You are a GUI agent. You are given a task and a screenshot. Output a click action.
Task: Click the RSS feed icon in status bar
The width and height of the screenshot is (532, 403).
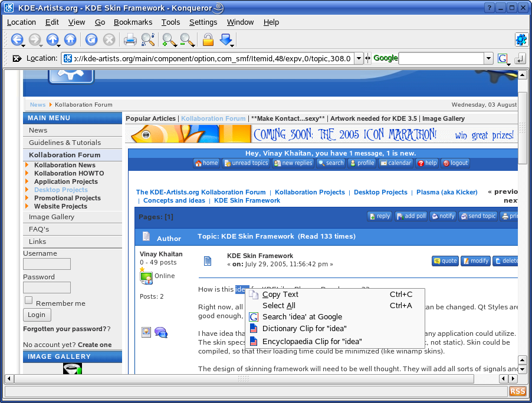coord(517,391)
